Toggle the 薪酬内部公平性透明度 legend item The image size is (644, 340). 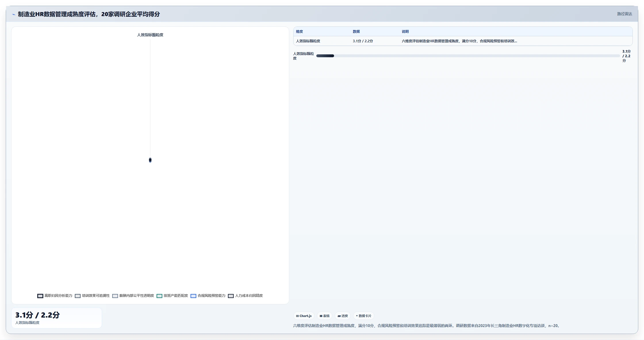point(133,296)
